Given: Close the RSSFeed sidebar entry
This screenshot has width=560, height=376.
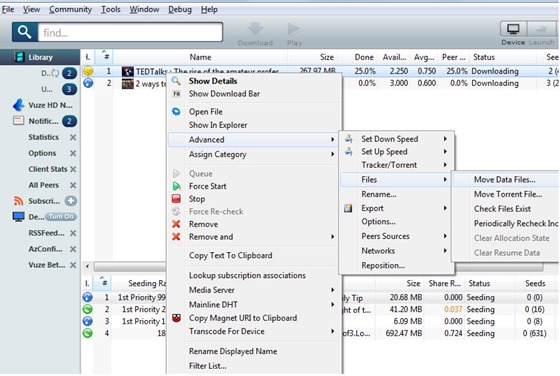Looking at the screenshot, I should 73,233.
